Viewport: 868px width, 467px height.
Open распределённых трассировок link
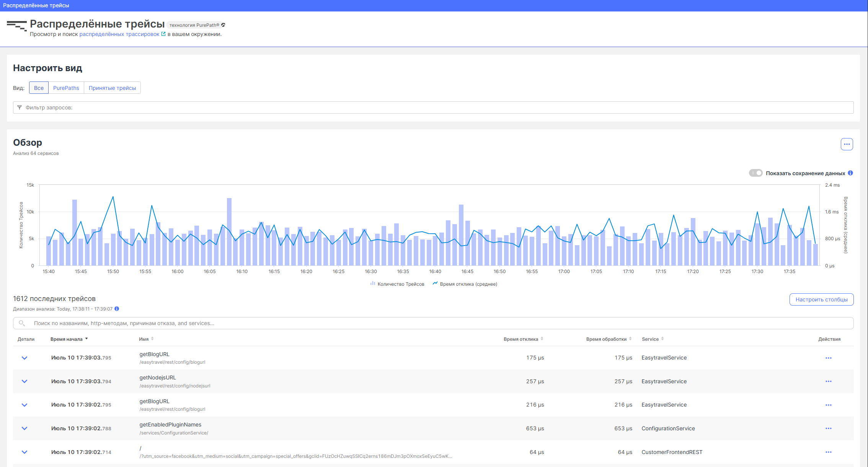point(119,34)
